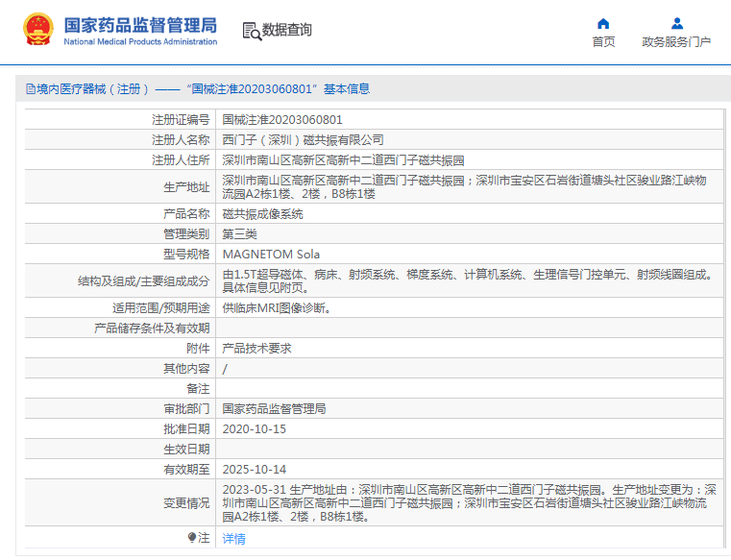Screen dimensions: 731x560
Task: Click the 政务服务门户 person icon
Action: click(677, 23)
